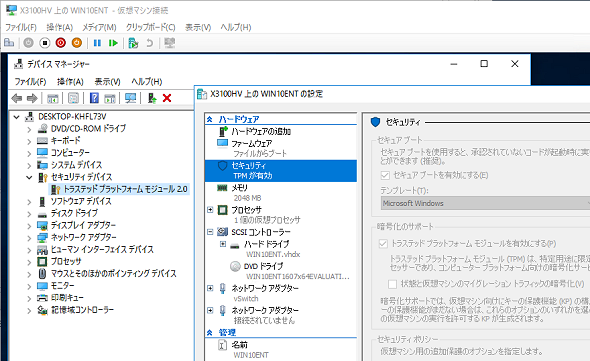Expand DVD/CD-ROM ドライブ node

pos(29,129)
